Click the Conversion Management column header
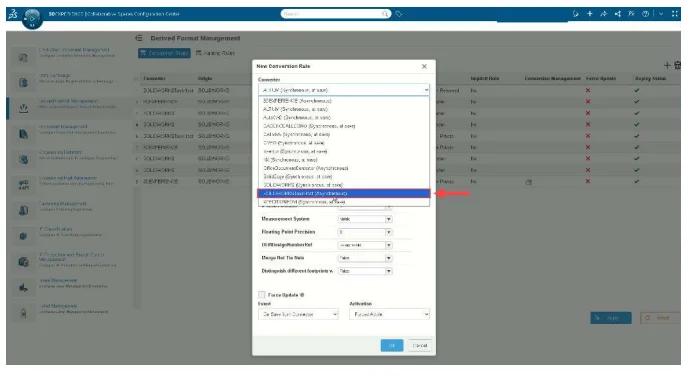The image size is (688, 376). (x=552, y=79)
